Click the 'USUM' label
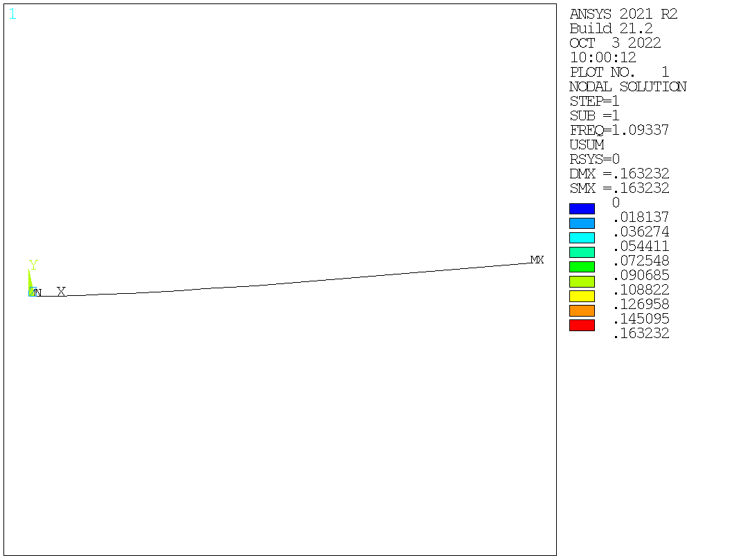Screen dimensions: 745x560 point(587,144)
